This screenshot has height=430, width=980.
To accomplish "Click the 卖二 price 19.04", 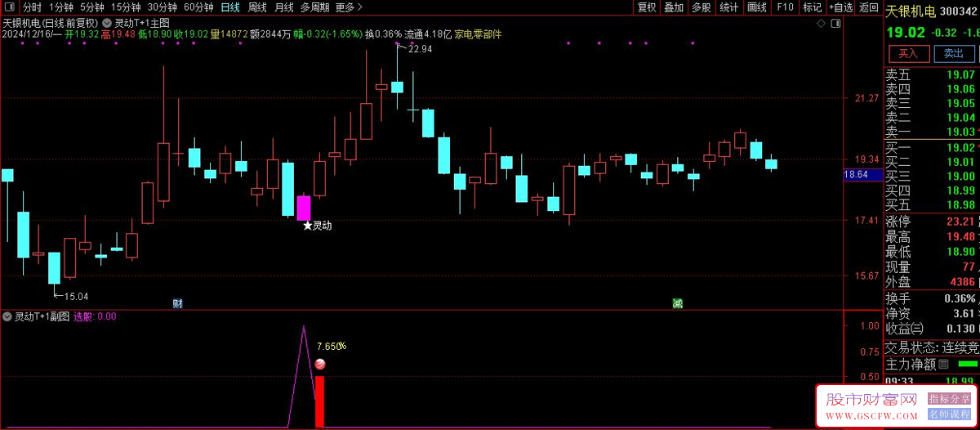I will pyautogui.click(x=960, y=118).
